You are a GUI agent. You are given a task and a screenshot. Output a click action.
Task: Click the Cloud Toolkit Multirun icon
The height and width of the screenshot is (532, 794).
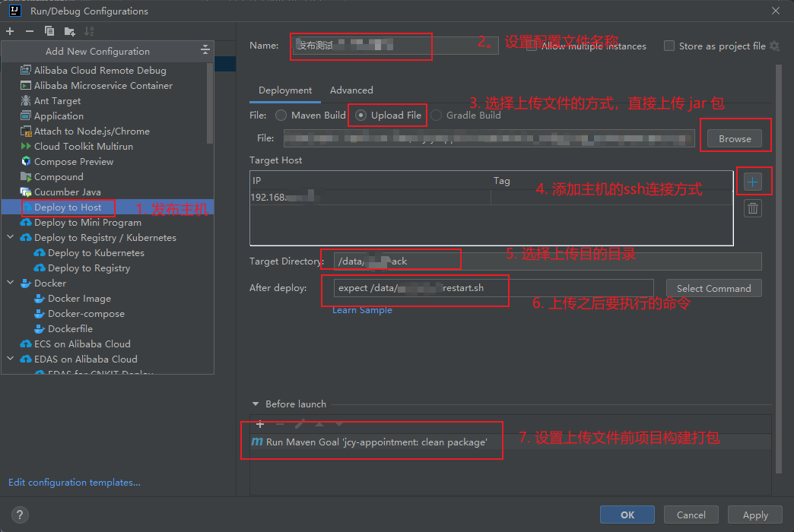point(26,146)
